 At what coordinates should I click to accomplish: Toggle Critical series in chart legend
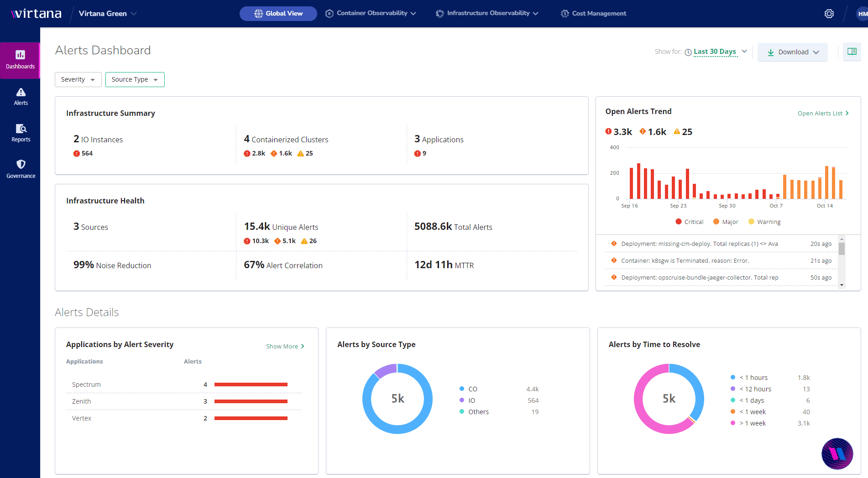coord(689,222)
